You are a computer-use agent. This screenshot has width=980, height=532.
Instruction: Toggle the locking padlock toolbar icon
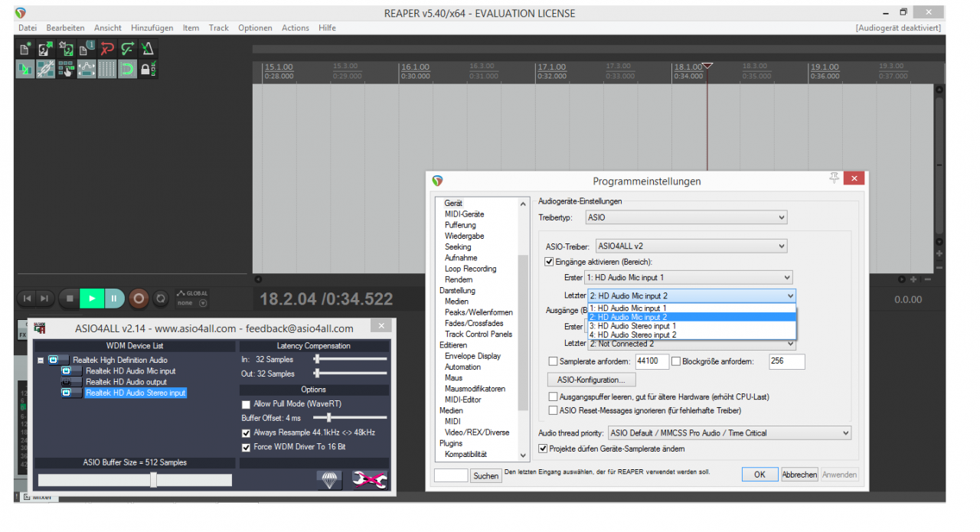(x=148, y=69)
